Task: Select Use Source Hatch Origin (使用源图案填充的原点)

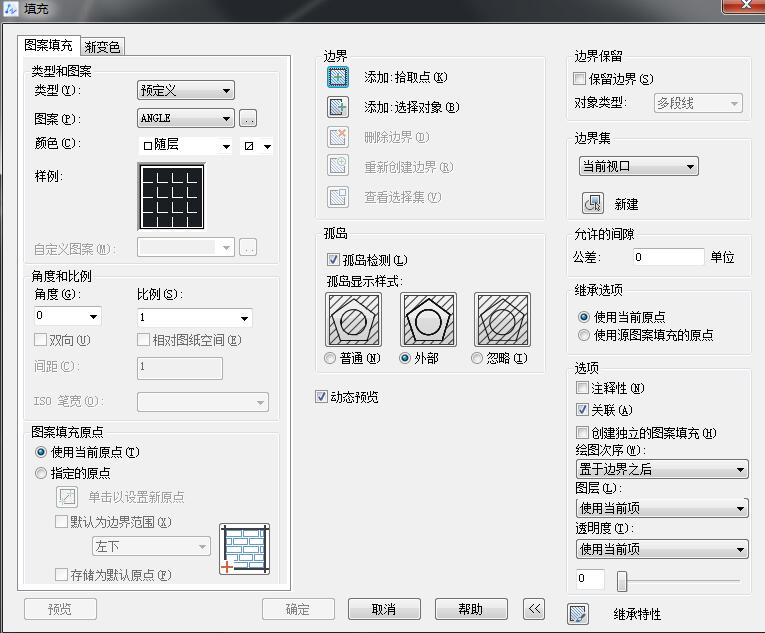Action: point(584,335)
